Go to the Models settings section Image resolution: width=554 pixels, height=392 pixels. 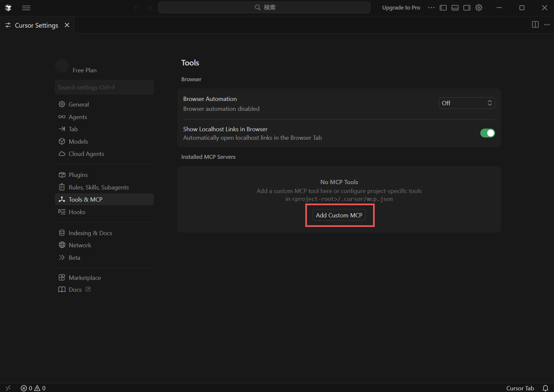pyautogui.click(x=78, y=142)
